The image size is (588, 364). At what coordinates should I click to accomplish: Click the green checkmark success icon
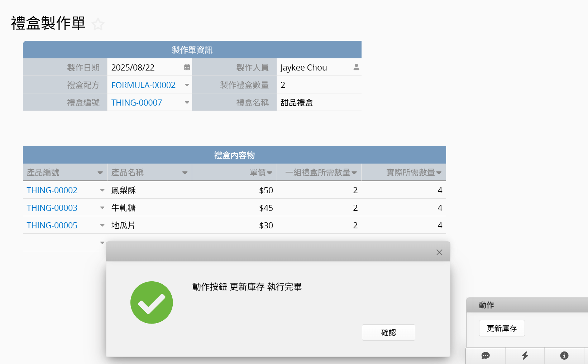[152, 302]
